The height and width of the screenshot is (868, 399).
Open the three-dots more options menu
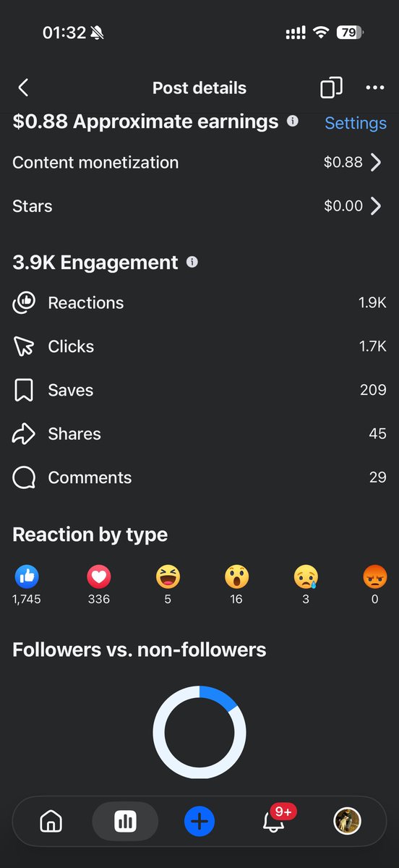[375, 88]
